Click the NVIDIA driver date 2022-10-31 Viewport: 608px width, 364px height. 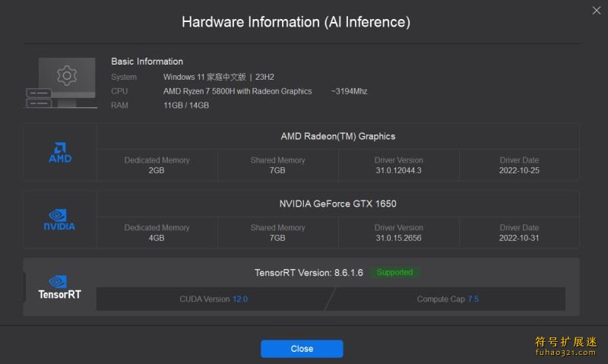click(x=519, y=238)
